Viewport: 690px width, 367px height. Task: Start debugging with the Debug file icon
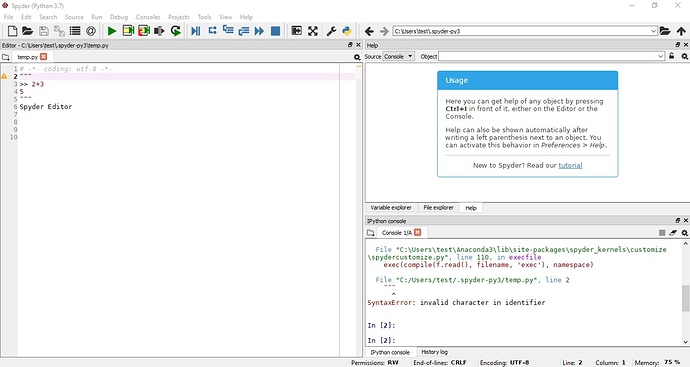point(196,31)
